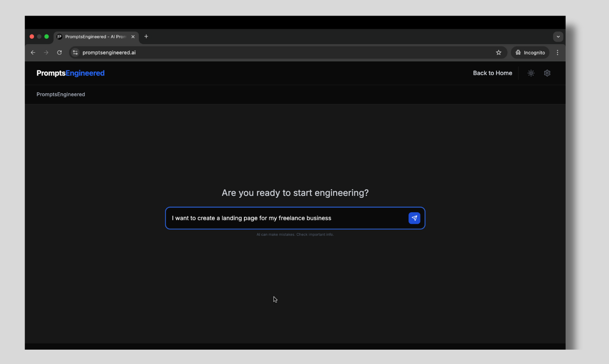Click the PromptsEngineered logo
This screenshot has width=609, height=364.
tap(70, 73)
